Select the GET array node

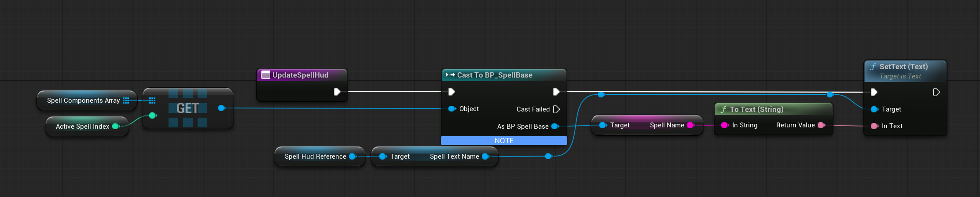coord(188,108)
